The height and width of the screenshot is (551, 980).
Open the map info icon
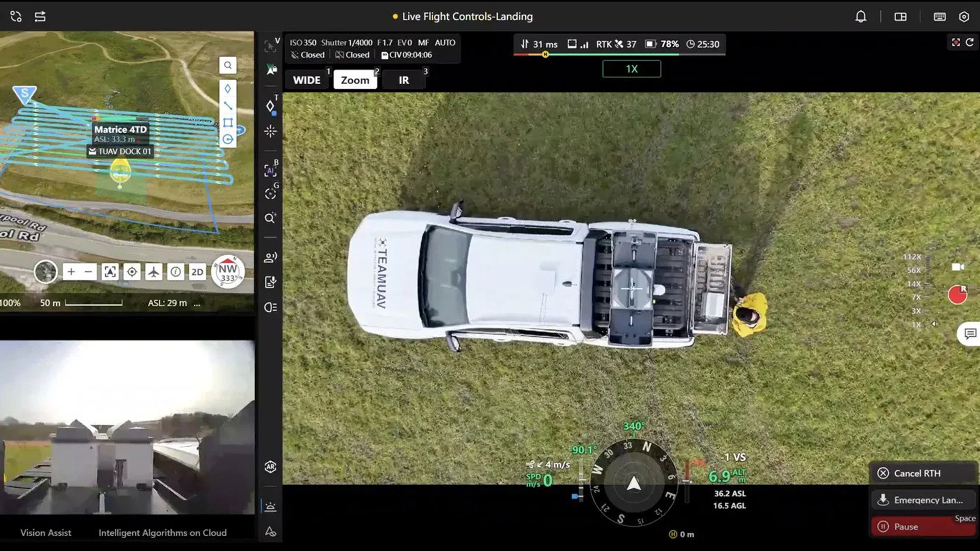[x=176, y=272]
